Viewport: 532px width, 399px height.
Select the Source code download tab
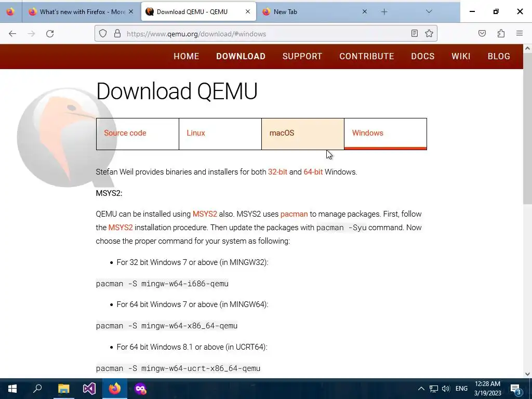click(x=137, y=134)
